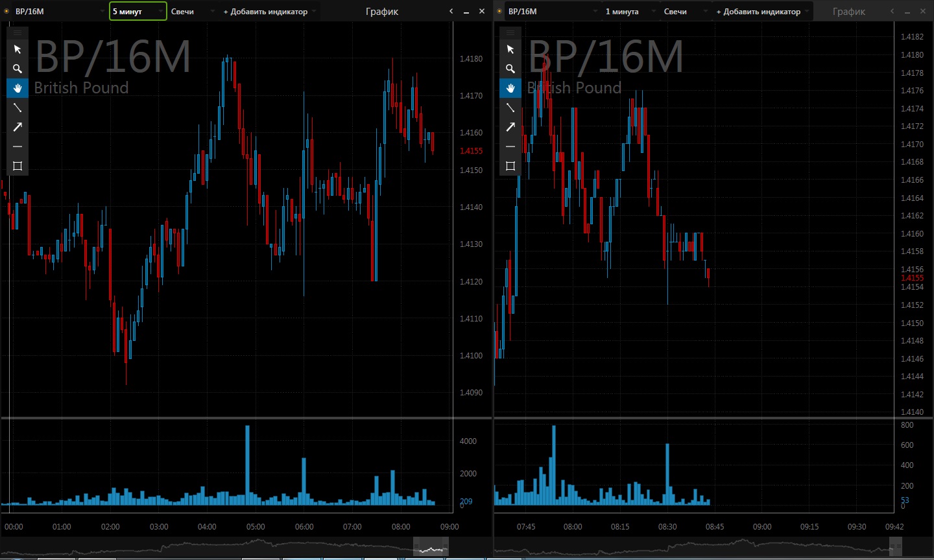The width and height of the screenshot is (934, 560).
Task: Close the left График panel
Action: pos(482,12)
